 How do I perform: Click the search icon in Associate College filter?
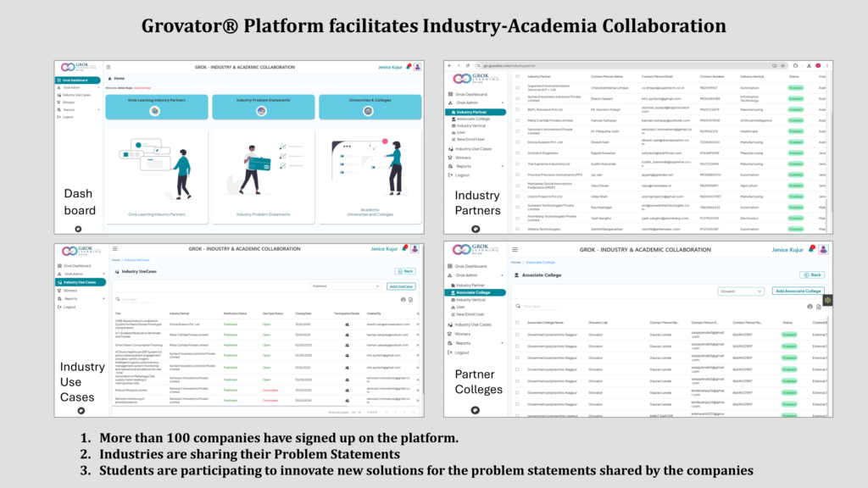[x=518, y=306]
